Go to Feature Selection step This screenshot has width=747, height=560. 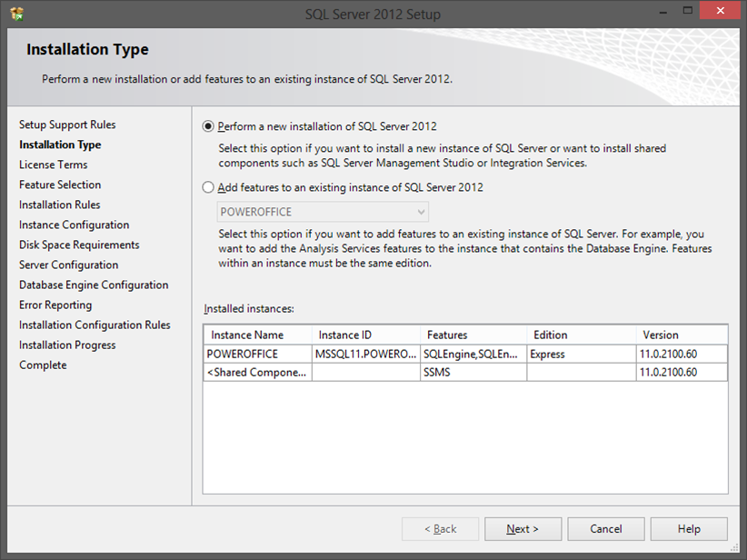pos(60,185)
